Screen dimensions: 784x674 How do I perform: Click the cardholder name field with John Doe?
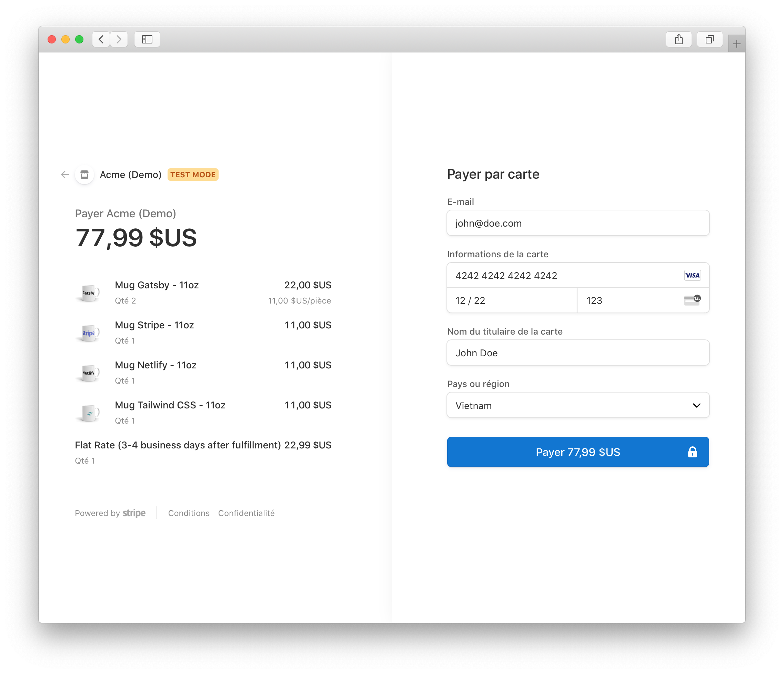pos(578,353)
